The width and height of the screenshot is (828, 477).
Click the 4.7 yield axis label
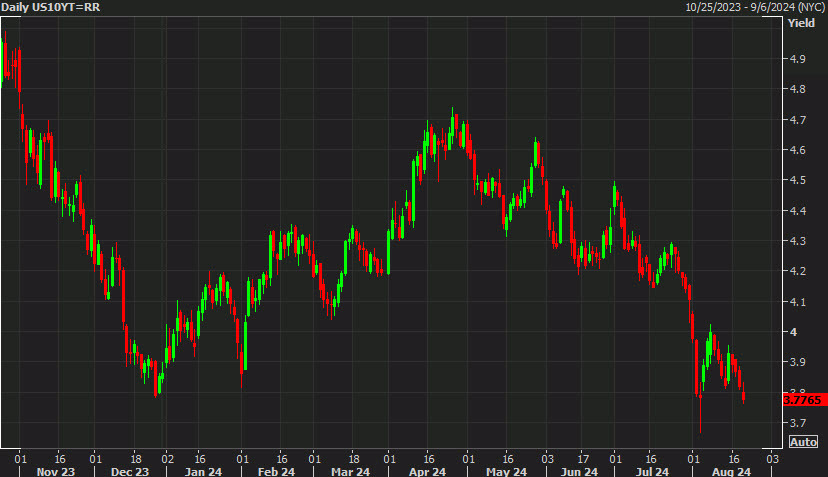797,120
